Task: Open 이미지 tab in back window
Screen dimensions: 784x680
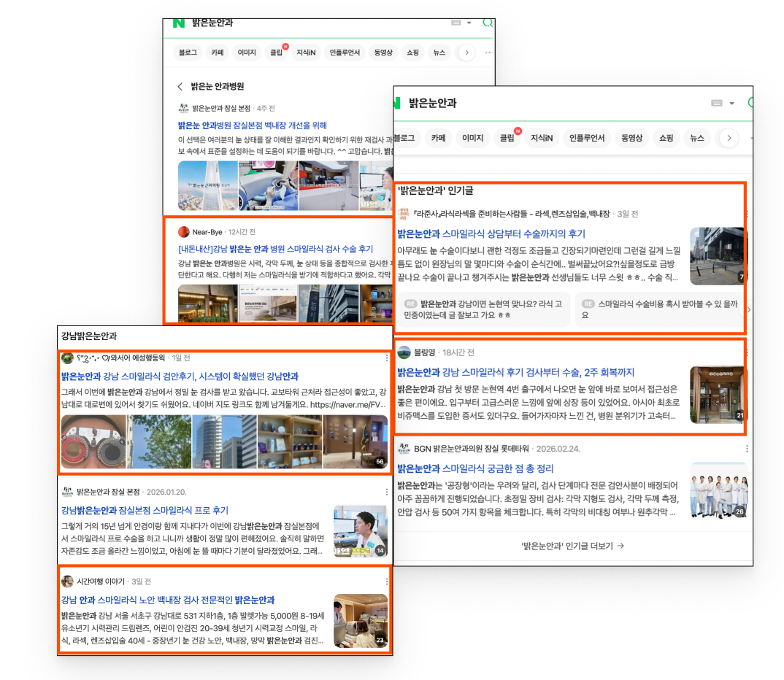Action: point(247,53)
